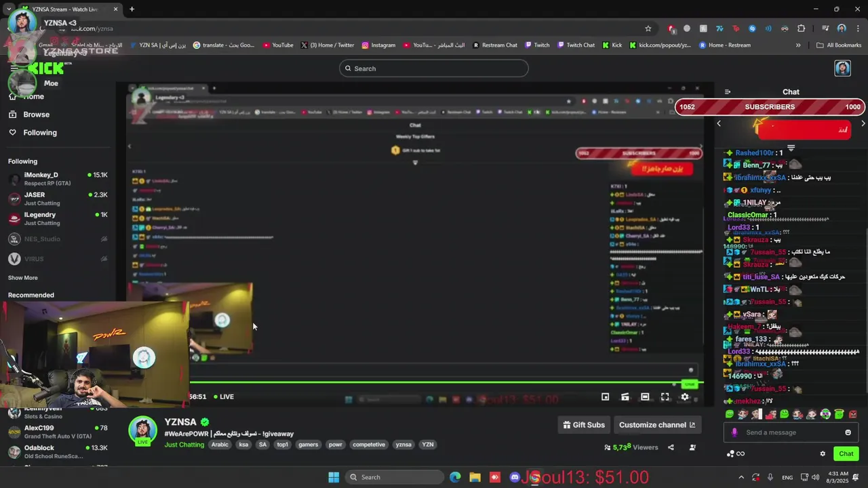Open Microsoft Edge from taskbar
868x488 pixels.
(x=455, y=477)
